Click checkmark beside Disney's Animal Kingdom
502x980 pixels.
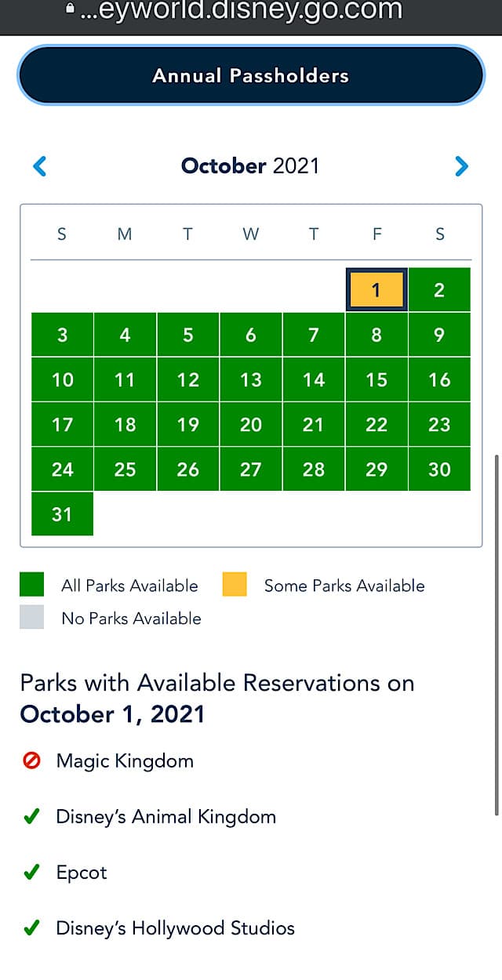(31, 817)
